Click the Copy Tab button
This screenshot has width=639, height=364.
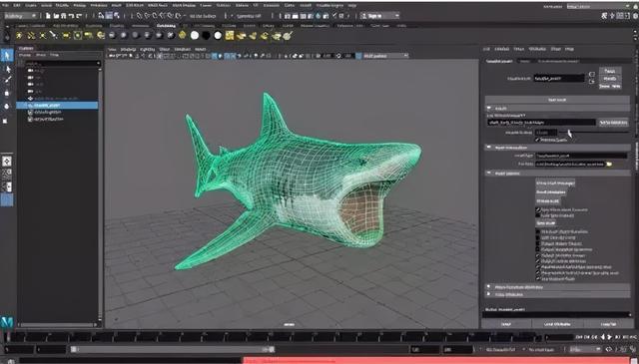(608, 324)
